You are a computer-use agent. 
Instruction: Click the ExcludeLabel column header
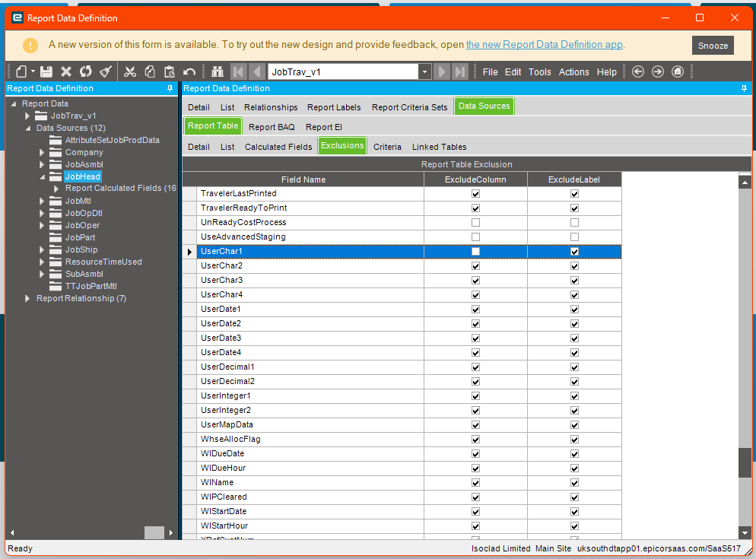tap(573, 179)
